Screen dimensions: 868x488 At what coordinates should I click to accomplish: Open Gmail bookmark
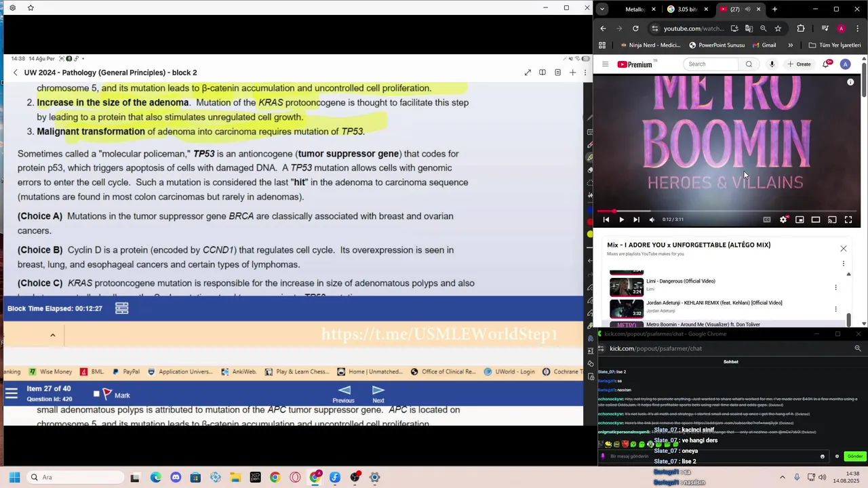(x=764, y=45)
